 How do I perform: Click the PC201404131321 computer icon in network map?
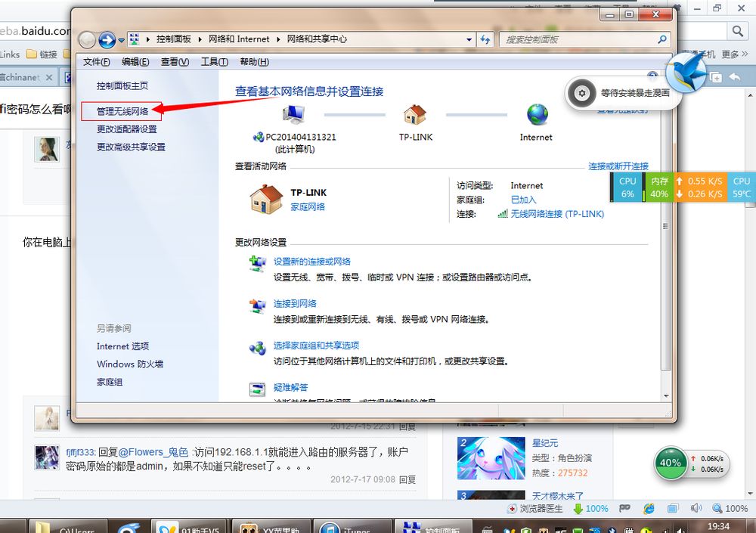click(x=293, y=114)
